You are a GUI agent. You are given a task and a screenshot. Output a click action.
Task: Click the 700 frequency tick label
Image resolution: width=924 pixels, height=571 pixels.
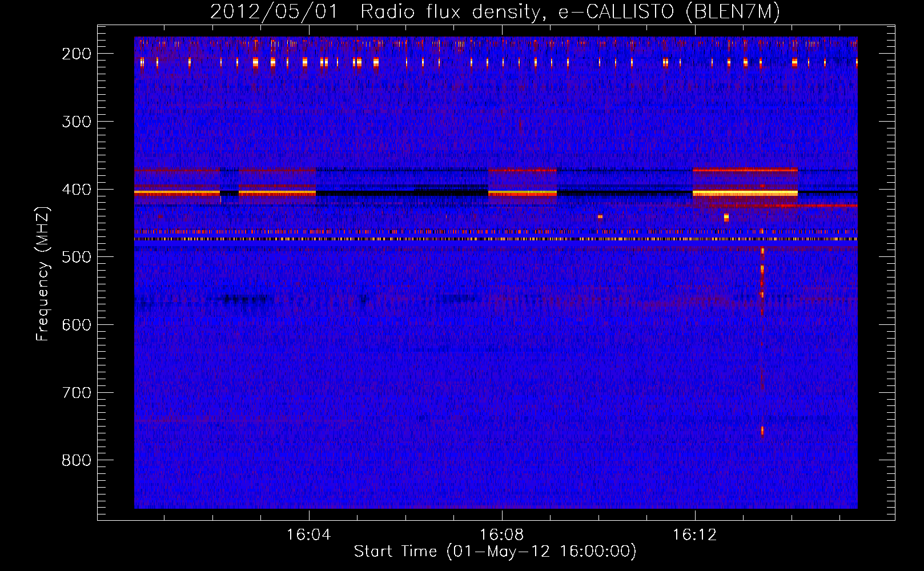click(x=76, y=393)
